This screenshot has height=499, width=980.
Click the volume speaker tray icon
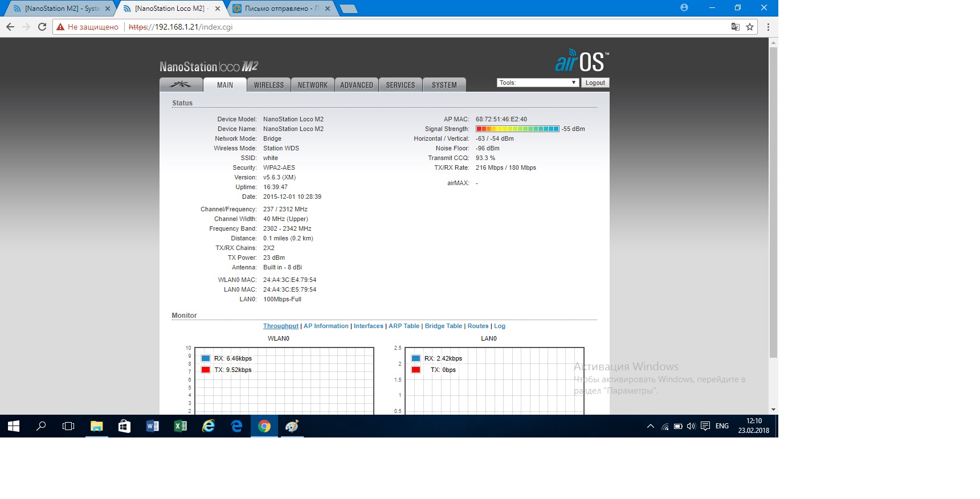click(691, 426)
